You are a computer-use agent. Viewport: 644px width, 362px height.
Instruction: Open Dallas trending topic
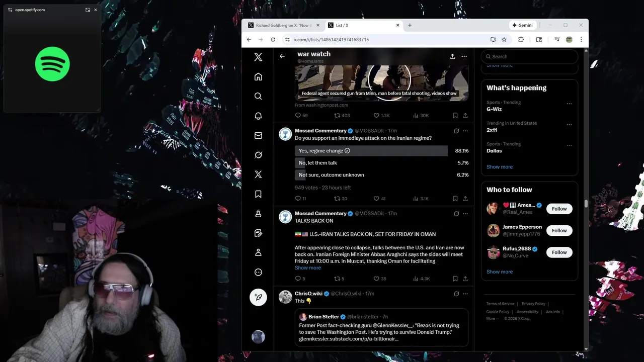tap(494, 151)
